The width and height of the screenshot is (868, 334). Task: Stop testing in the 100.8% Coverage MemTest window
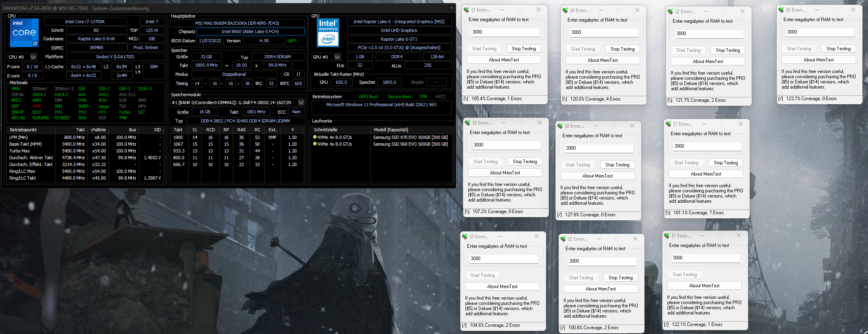tap(621, 278)
